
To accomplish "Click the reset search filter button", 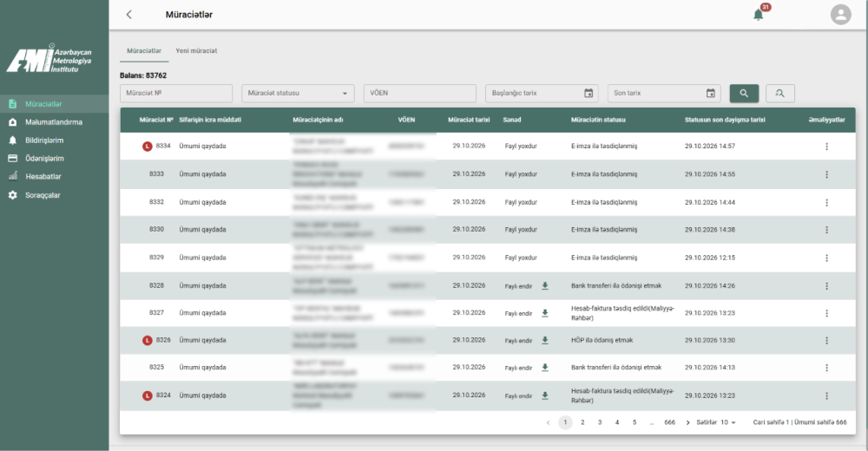I will tap(780, 93).
